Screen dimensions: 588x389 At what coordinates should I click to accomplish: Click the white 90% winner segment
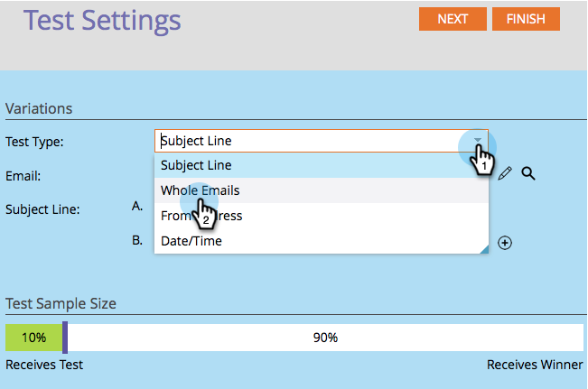(x=325, y=338)
